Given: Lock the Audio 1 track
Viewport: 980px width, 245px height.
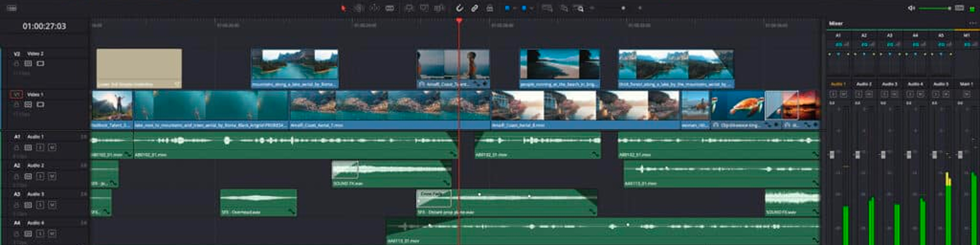Looking at the screenshot, I should pos(16,147).
